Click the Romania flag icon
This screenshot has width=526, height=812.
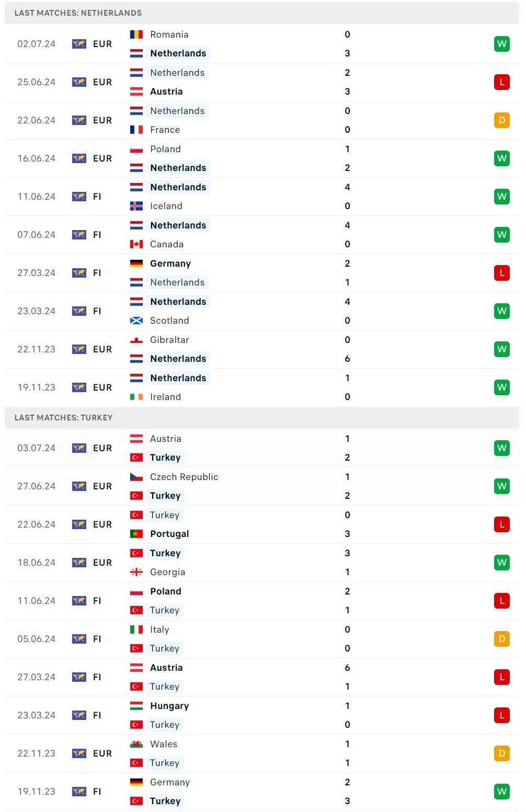136,35
